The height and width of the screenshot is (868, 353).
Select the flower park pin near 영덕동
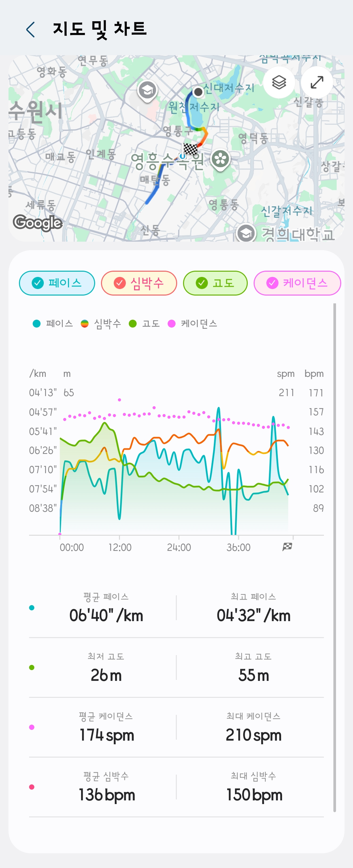tap(220, 160)
